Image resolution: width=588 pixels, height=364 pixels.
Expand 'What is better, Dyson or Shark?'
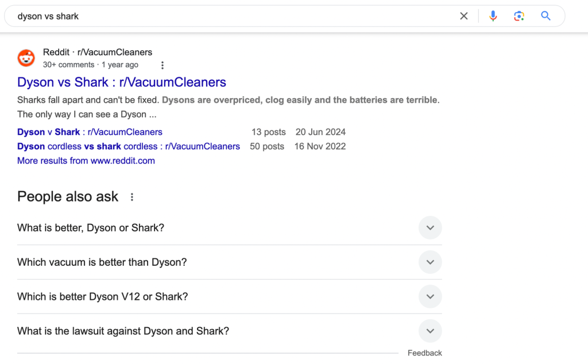(430, 228)
